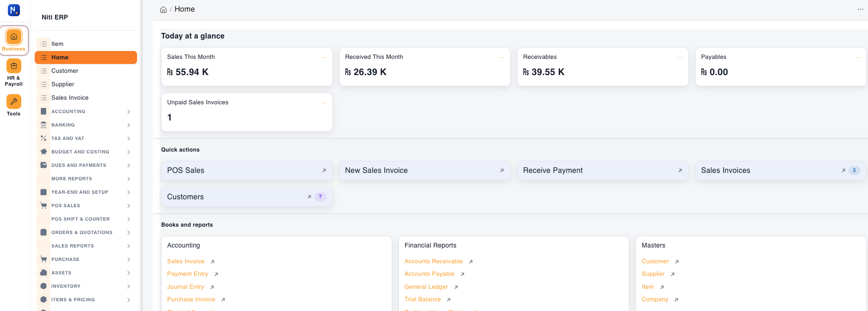Image resolution: width=868 pixels, height=311 pixels.
Task: Click the home breadcrumb icon
Action: pos(163,10)
